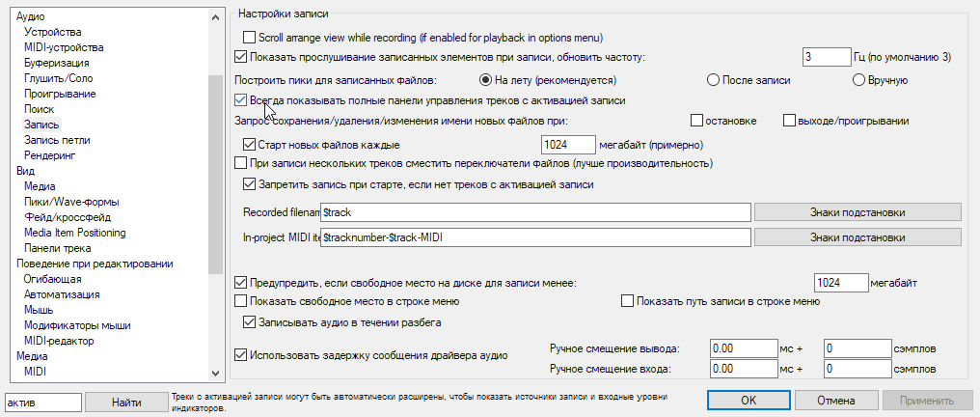
Task: Select the 'После записи' radio option
Action: click(x=714, y=79)
